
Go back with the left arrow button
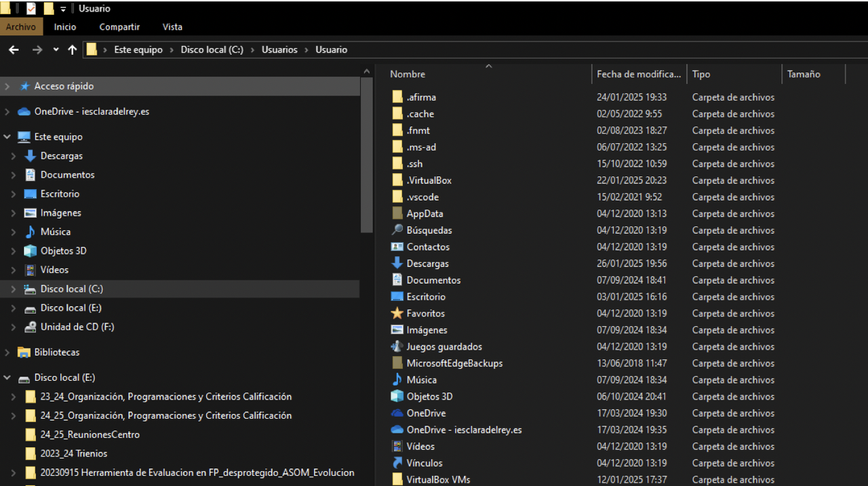(x=14, y=49)
